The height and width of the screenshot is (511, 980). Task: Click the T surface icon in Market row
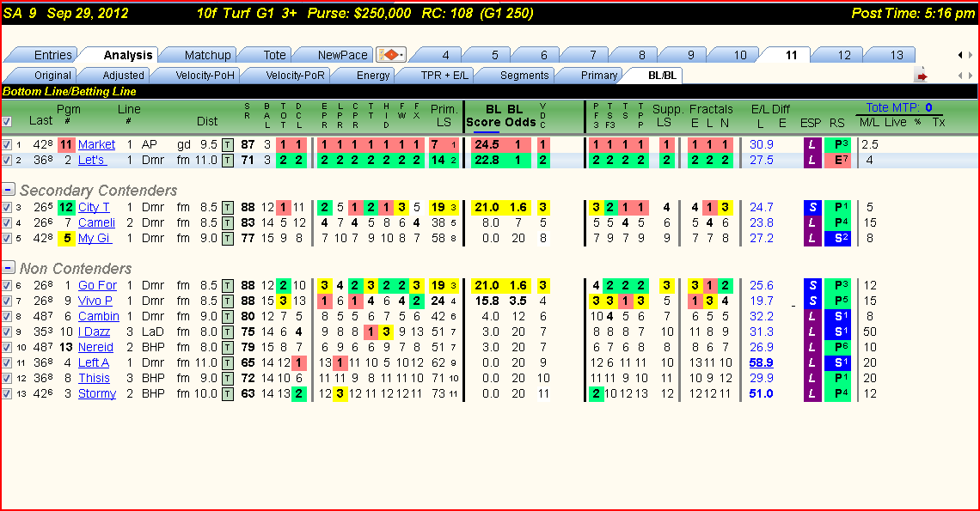coord(228,145)
